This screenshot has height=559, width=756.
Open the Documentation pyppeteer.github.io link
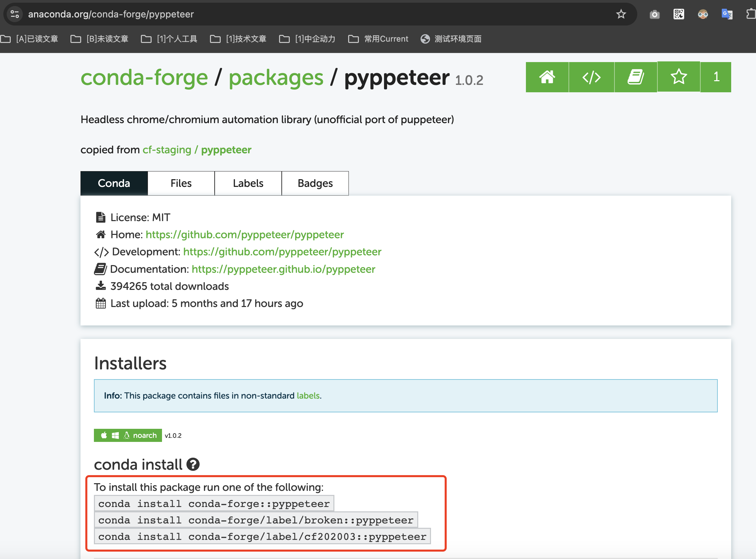283,269
